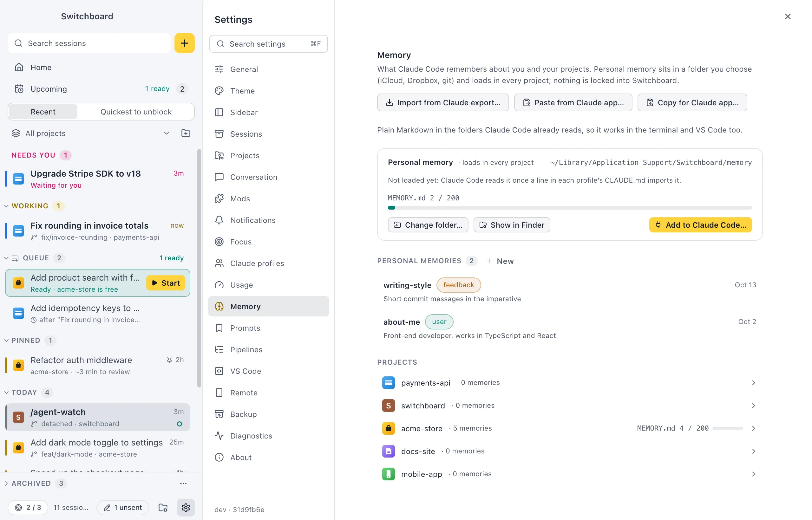Close the Settings panel
The width and height of the screenshot is (812, 520).
(787, 16)
